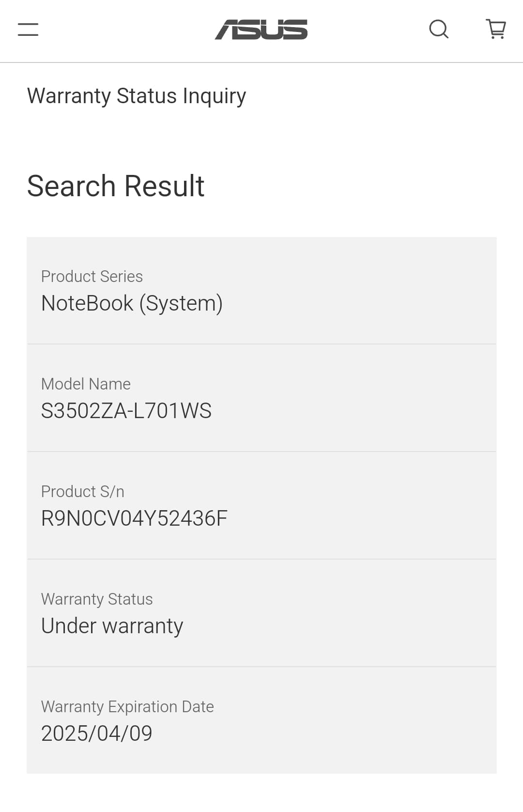The width and height of the screenshot is (523, 812).
Task: Click divider between Product S/n and Warranty Status
Action: tap(261, 559)
